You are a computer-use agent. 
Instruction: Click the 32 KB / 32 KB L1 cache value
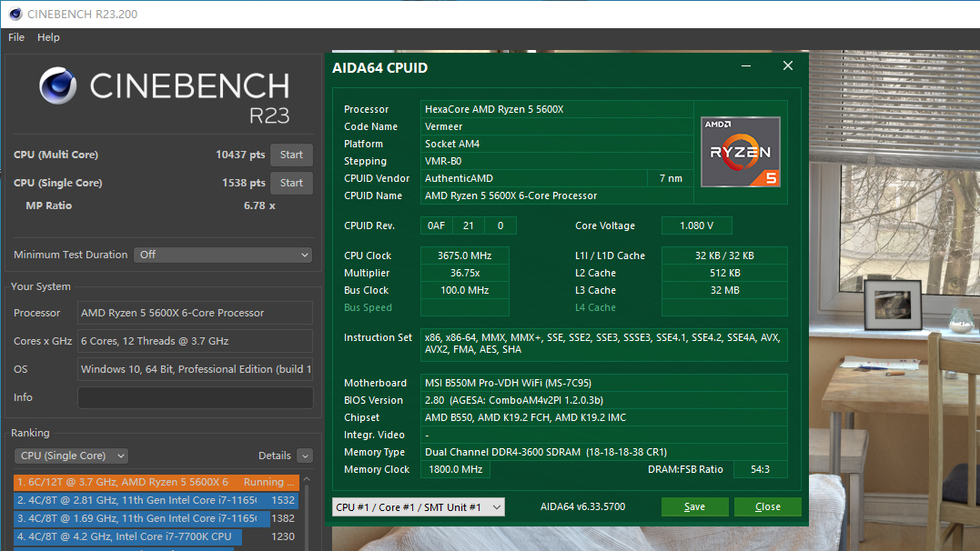724,256
